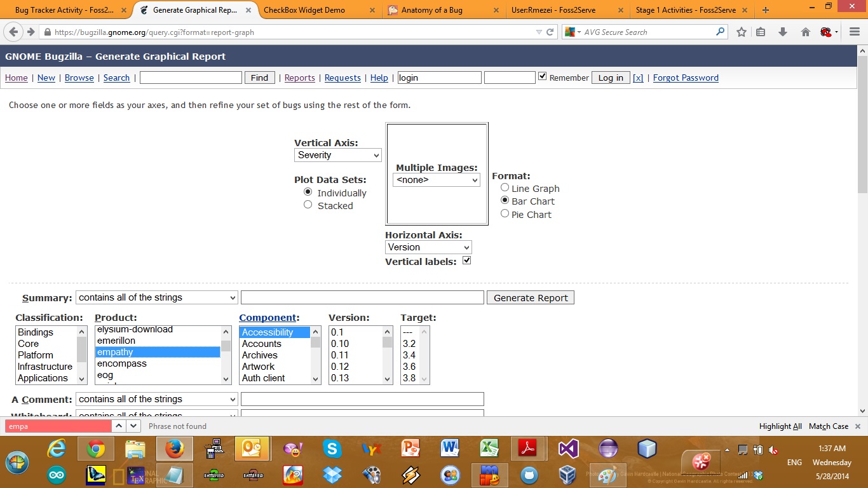Viewport: 868px width, 488px height.
Task: Open the Downloads arrow icon
Action: 783,32
